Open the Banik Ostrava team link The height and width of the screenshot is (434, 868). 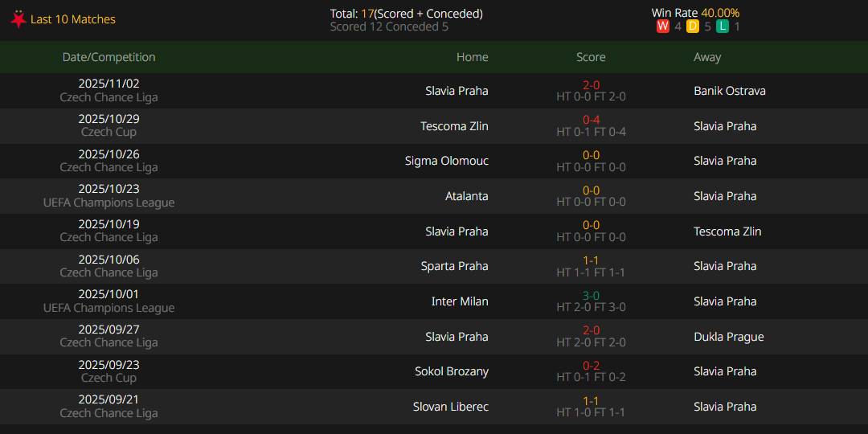click(729, 91)
